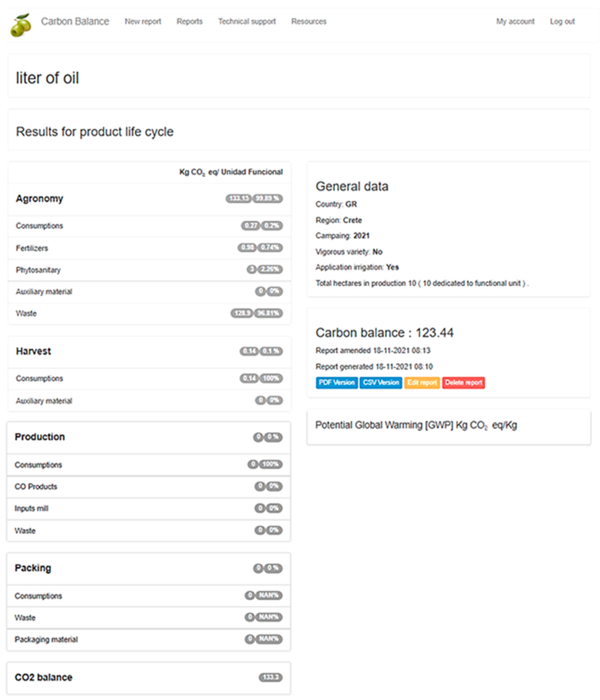Image resolution: width=600 pixels, height=700 pixels.
Task: Click the olive logo icon
Action: tap(21, 25)
